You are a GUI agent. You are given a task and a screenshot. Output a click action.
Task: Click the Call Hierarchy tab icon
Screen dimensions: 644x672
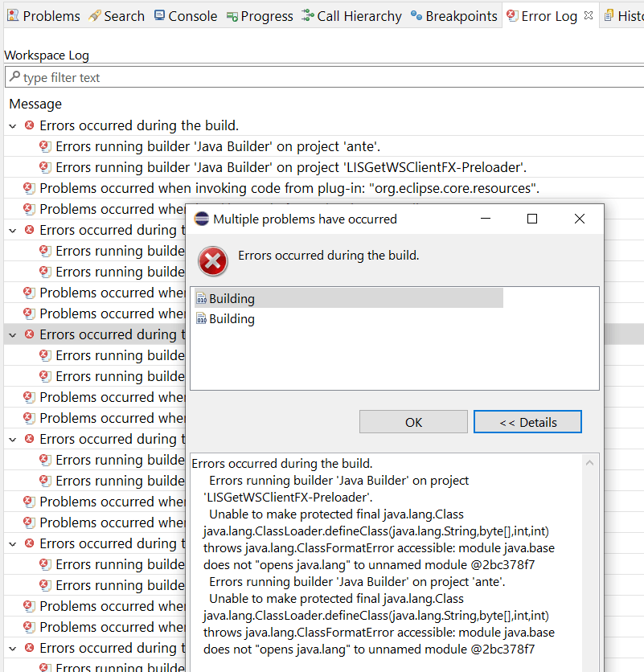pyautogui.click(x=307, y=15)
